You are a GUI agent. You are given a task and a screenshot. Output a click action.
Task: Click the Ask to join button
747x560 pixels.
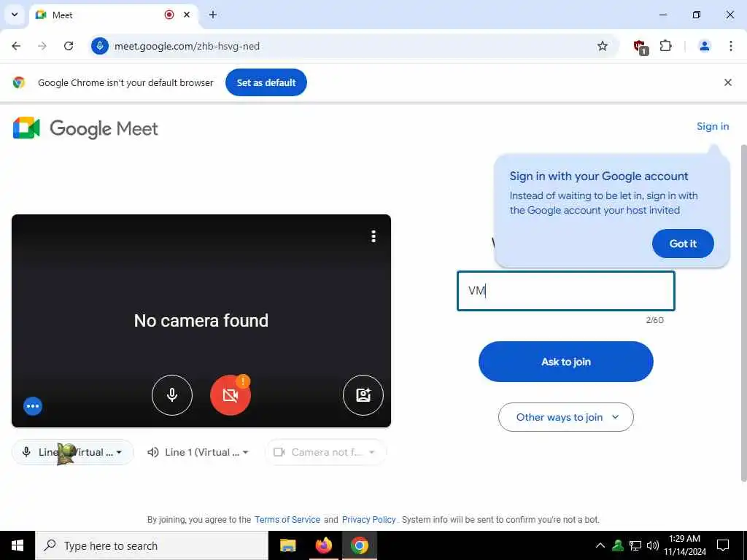(566, 362)
